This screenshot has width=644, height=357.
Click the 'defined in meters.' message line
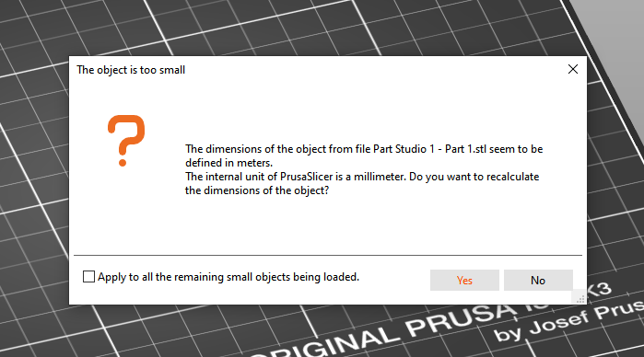(x=228, y=163)
